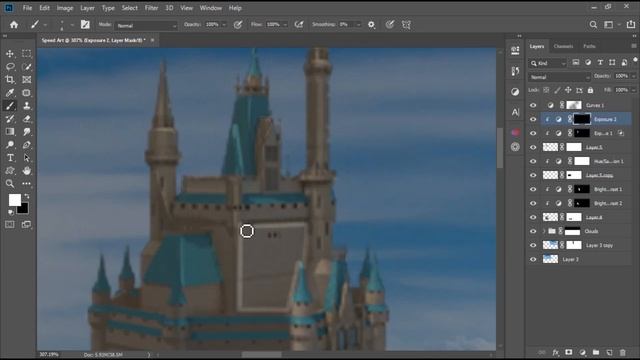Select the Crop tool
The width and height of the screenshot is (640, 360).
(x=10, y=80)
